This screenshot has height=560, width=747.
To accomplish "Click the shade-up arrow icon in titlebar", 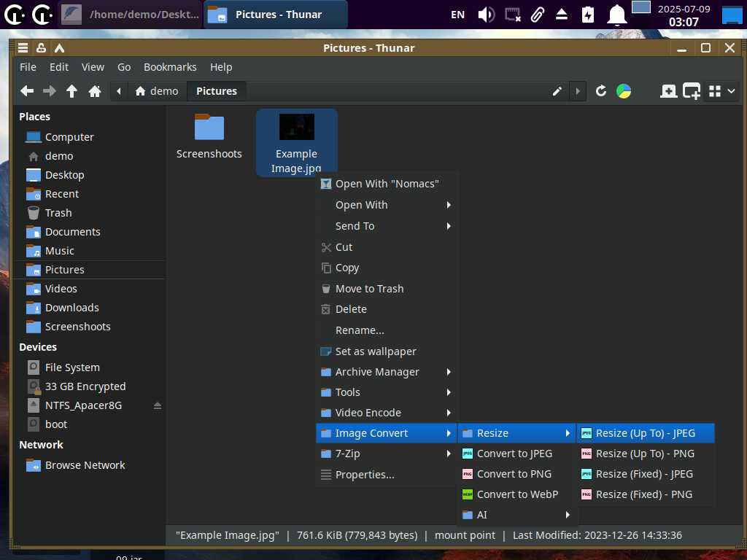I will point(59,47).
